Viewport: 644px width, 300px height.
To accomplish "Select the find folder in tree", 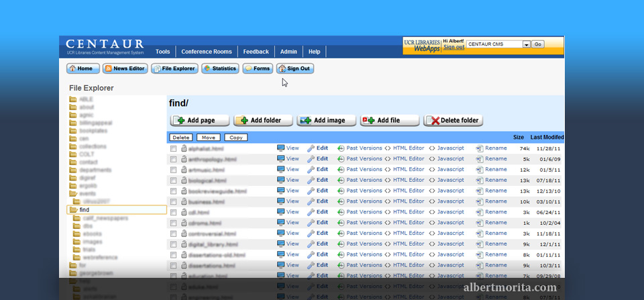I will pos(85,210).
